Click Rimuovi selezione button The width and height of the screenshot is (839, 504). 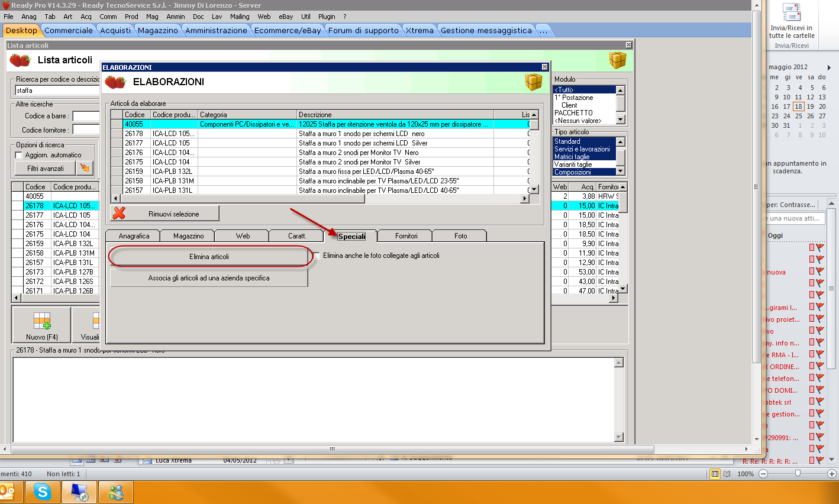(165, 214)
